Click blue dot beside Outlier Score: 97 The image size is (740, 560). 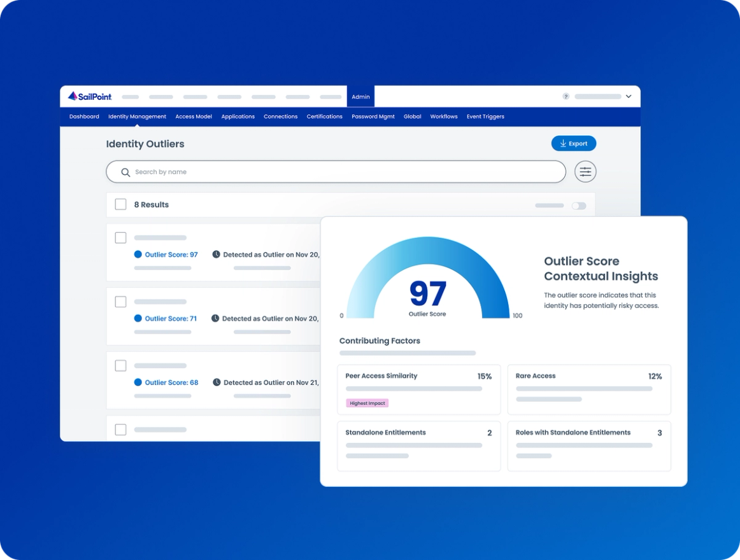click(138, 255)
